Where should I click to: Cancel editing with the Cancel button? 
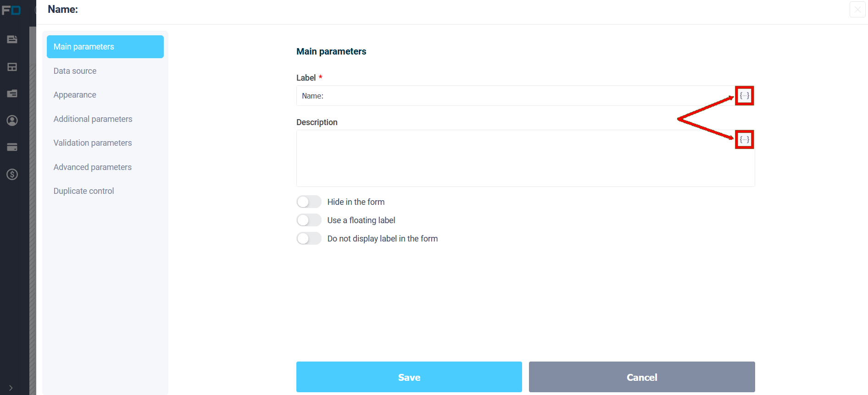click(642, 377)
